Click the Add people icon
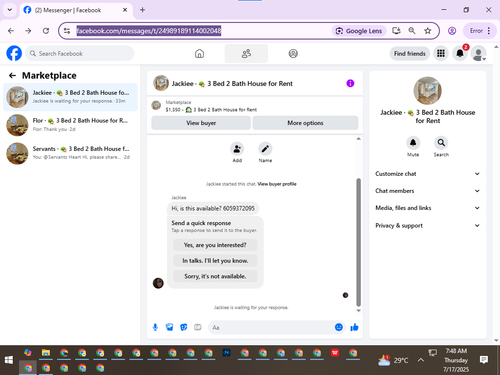 237,149
